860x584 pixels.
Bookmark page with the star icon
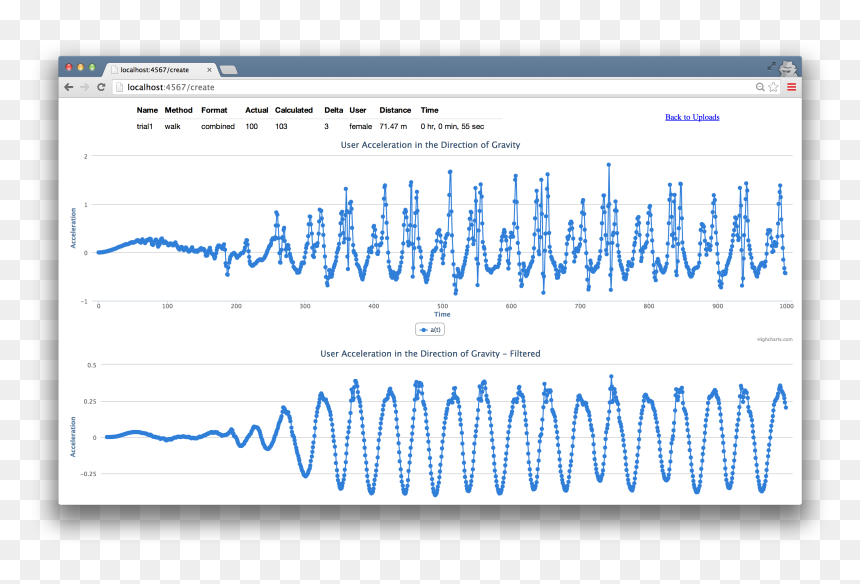[773, 87]
